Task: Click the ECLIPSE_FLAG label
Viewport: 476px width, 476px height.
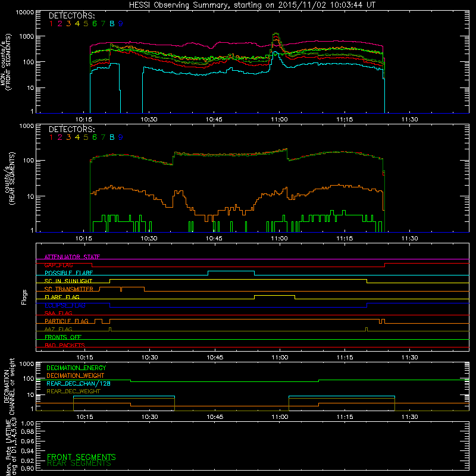Action: 65,305
